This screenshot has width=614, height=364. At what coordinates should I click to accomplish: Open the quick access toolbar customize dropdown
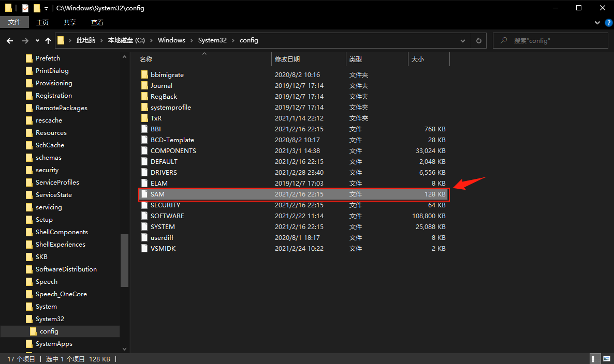pos(46,8)
